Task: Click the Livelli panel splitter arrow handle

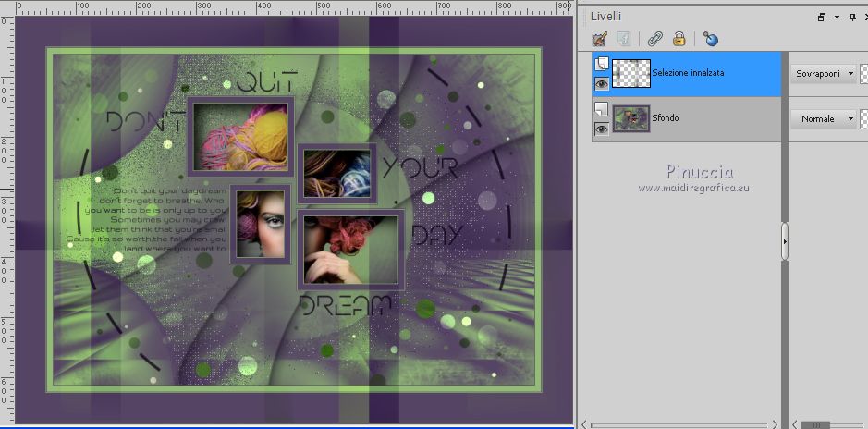Action: point(785,241)
